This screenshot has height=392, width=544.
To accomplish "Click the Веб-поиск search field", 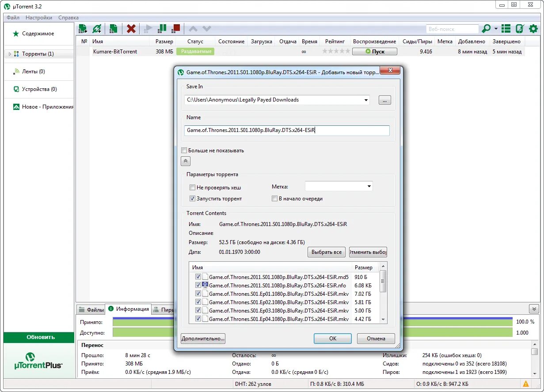I will [x=453, y=29].
